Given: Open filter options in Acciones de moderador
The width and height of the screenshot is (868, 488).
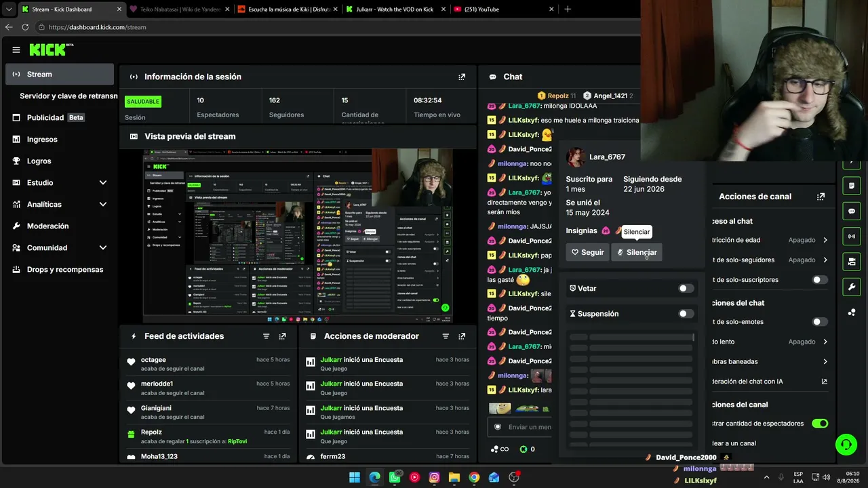Looking at the screenshot, I should 446,336.
